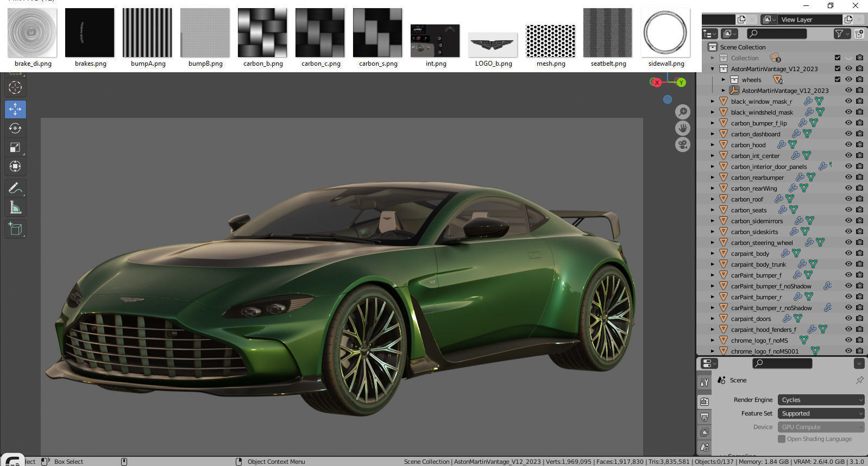Click the new collection icon in outliner
Screen dimensions: 868x466
(859, 34)
